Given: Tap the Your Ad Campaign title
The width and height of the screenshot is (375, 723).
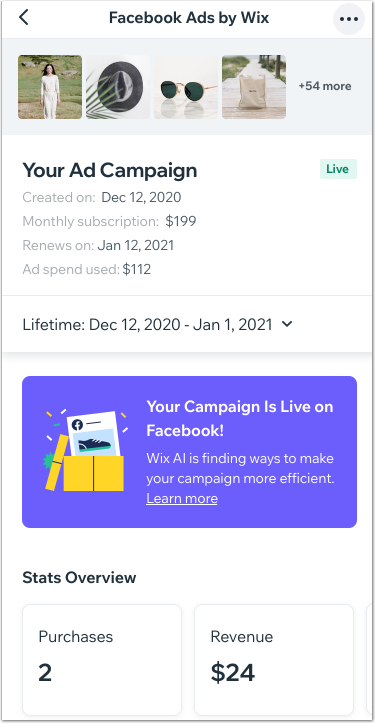Looking at the screenshot, I should point(110,170).
